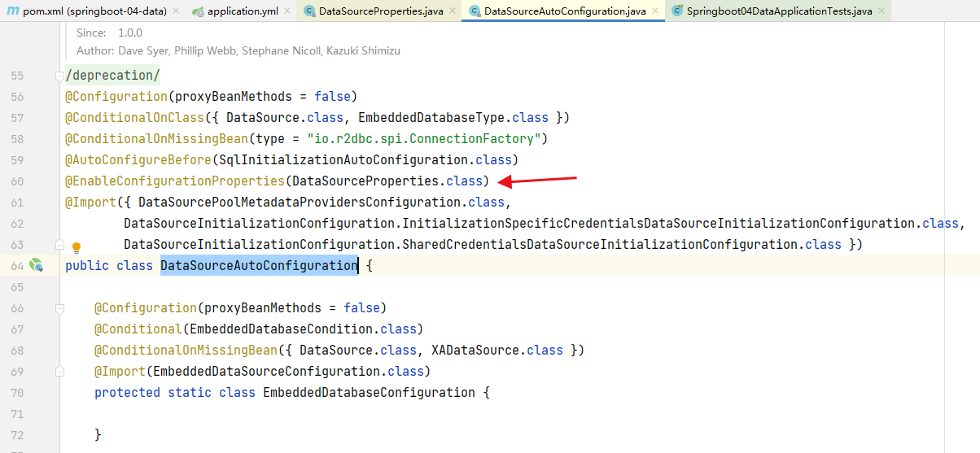This screenshot has width=980, height=453.
Task: Click XADataSource on line 68
Action: [x=475, y=351]
